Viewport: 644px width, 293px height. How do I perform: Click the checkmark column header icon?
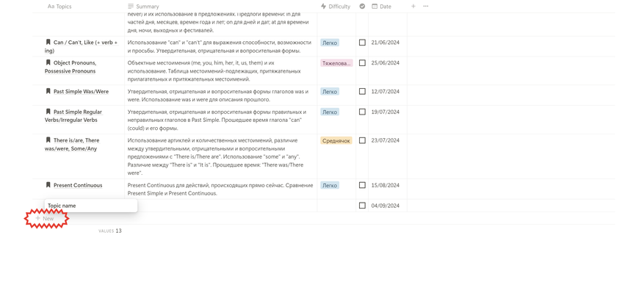pos(362,6)
